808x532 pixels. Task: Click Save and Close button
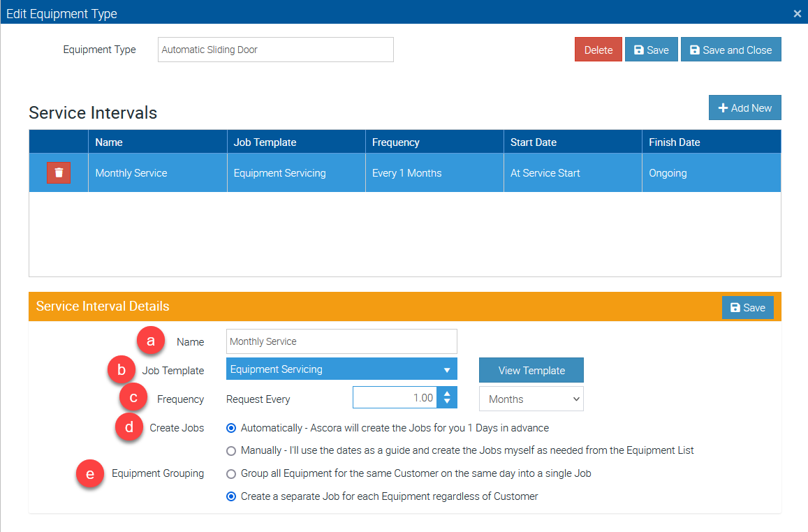pos(730,50)
